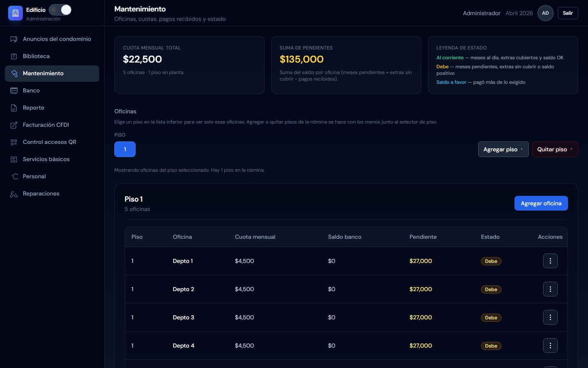Screen dimensions: 588x368
Task: Expand the Quitar piso dropdown
Action: 555,149
